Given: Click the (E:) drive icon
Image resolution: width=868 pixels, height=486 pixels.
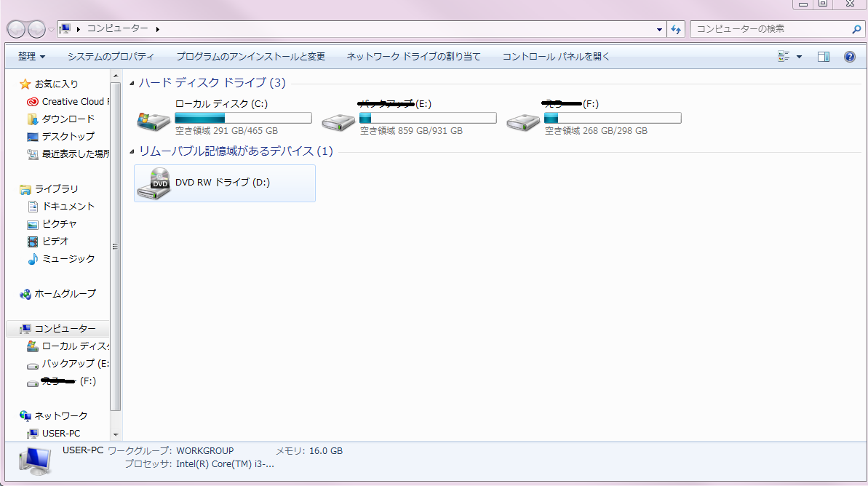Looking at the screenshot, I should pyautogui.click(x=338, y=122).
